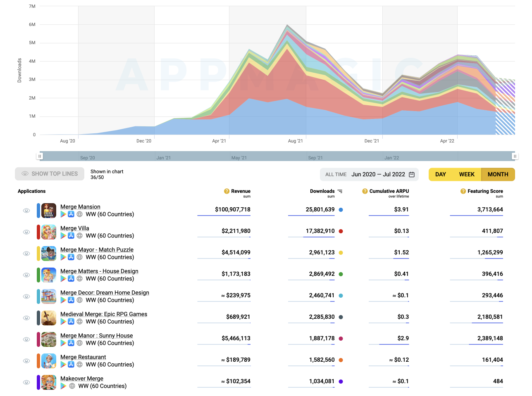Click the Merge Mansion app icon
Screen dimensions: 532x396
pos(49,211)
